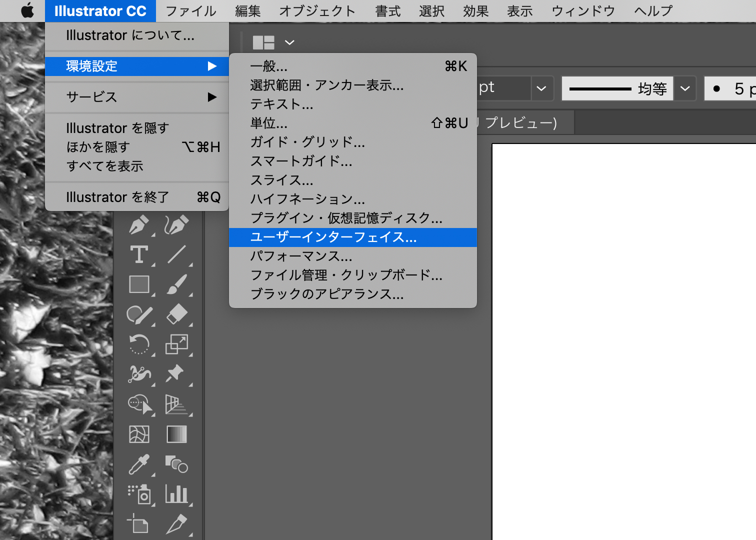Select the Line Segment tool
The width and height of the screenshot is (756, 540).
[x=176, y=254]
